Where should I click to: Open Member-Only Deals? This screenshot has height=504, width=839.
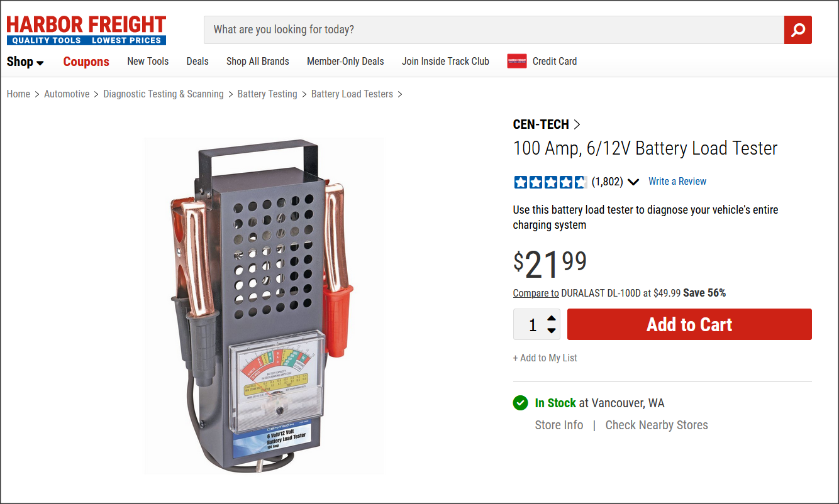[345, 61]
